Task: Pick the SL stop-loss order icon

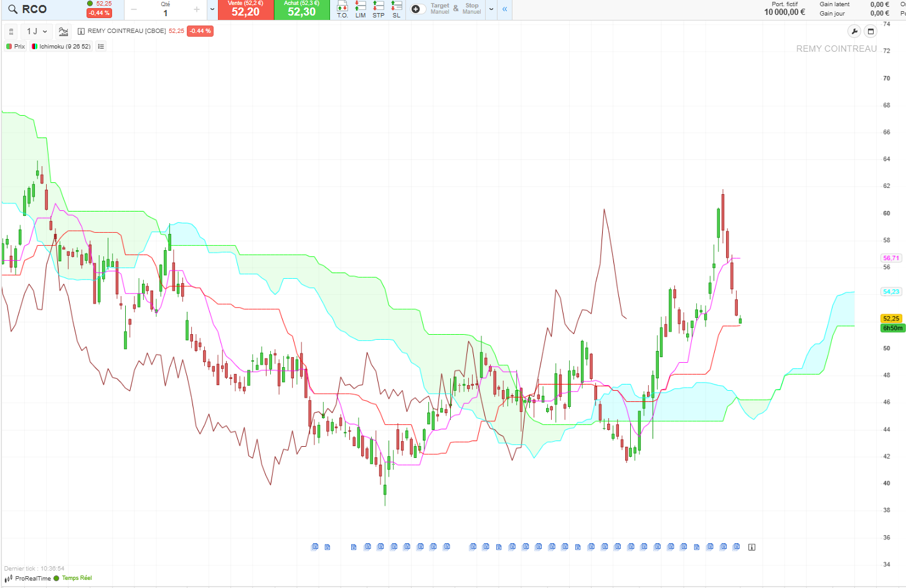Action: (x=397, y=9)
